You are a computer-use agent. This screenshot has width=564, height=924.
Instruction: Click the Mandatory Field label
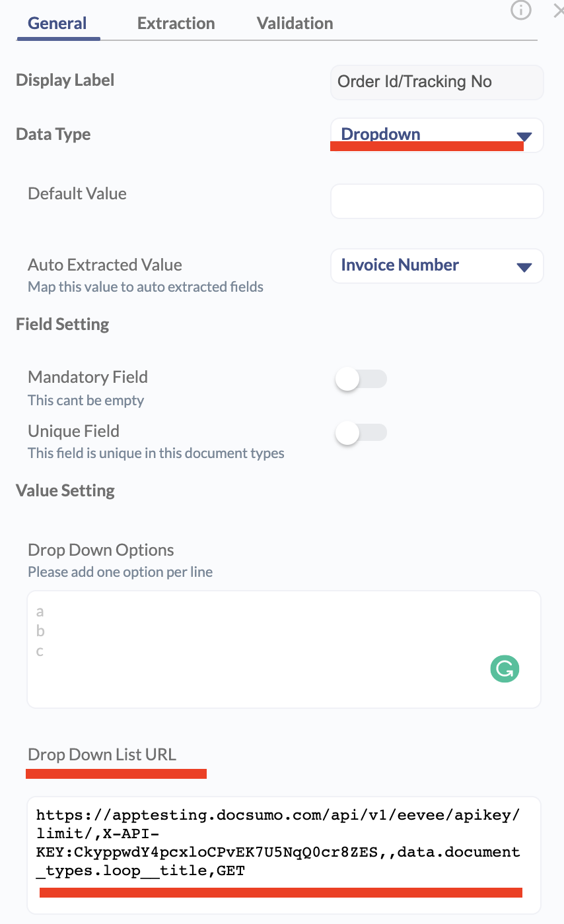[x=88, y=378]
